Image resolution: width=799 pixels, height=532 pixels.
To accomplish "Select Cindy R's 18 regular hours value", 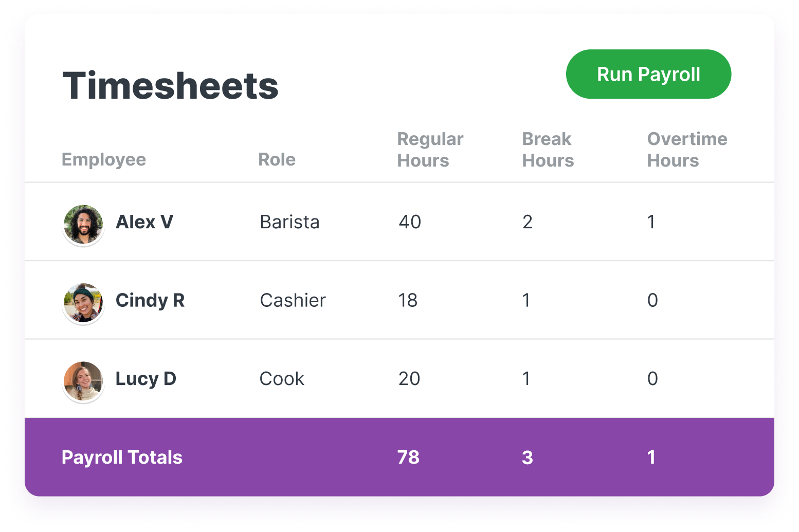I will pyautogui.click(x=408, y=300).
